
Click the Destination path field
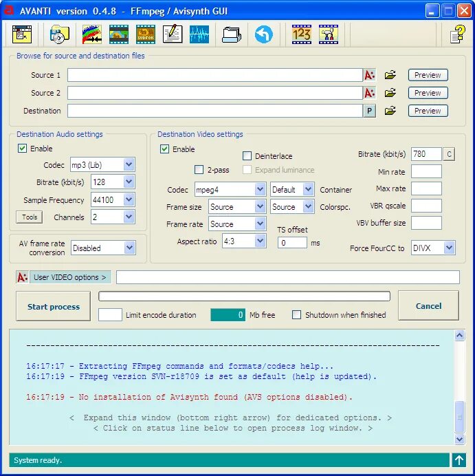[x=215, y=111]
